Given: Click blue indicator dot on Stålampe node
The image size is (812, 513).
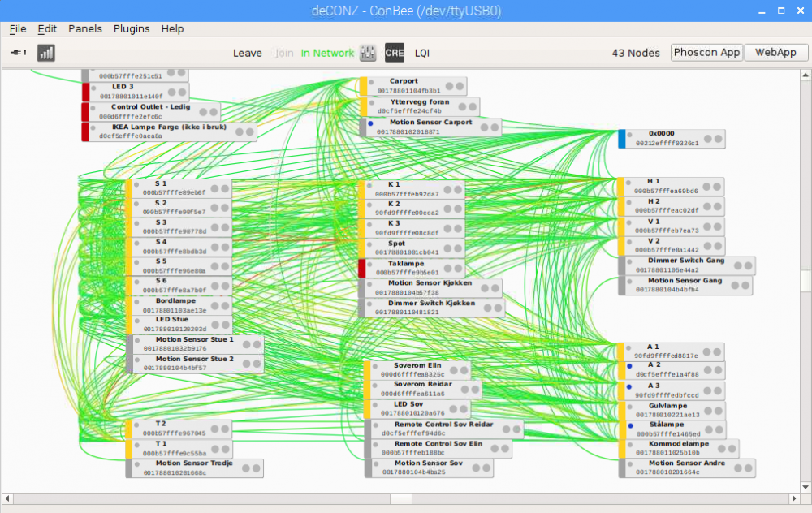Looking at the screenshot, I should (630, 425).
